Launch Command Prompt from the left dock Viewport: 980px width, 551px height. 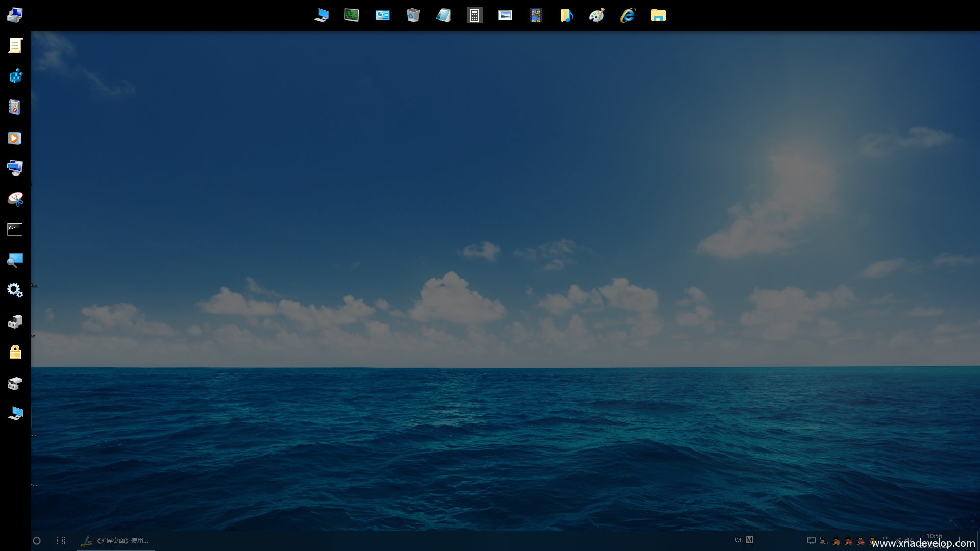[15, 229]
